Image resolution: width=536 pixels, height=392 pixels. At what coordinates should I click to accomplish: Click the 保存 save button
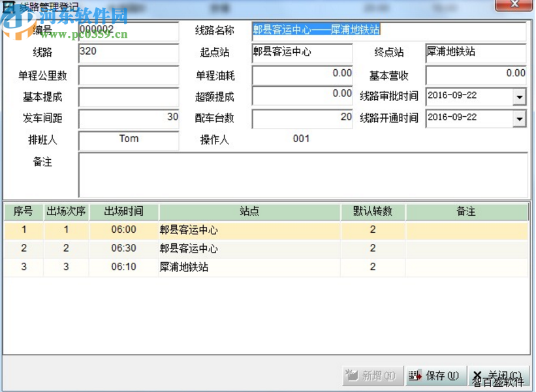[x=435, y=376]
